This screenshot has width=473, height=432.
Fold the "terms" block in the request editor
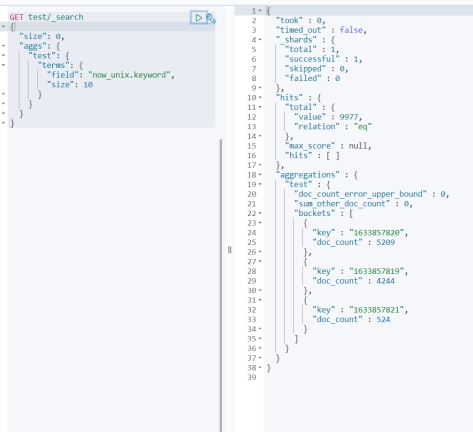click(3, 65)
